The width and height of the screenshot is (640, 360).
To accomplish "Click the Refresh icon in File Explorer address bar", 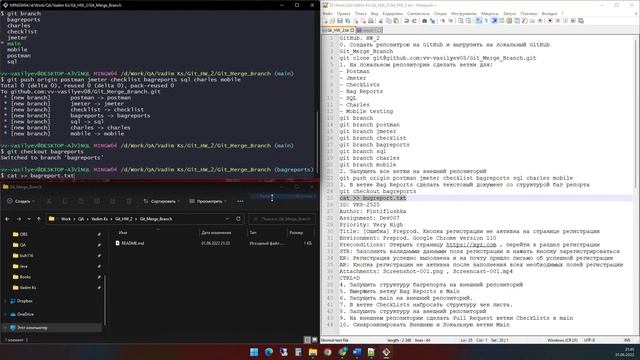I will click(x=238, y=219).
